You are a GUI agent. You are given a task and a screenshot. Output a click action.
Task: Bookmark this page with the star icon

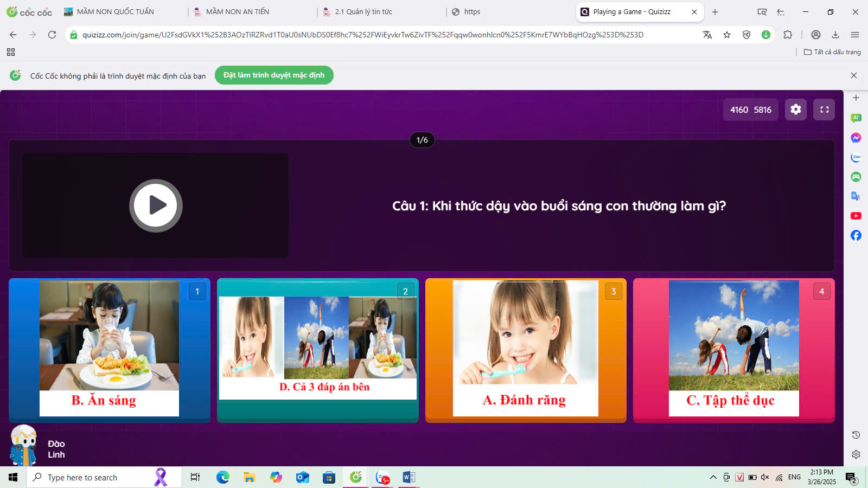pyautogui.click(x=727, y=35)
